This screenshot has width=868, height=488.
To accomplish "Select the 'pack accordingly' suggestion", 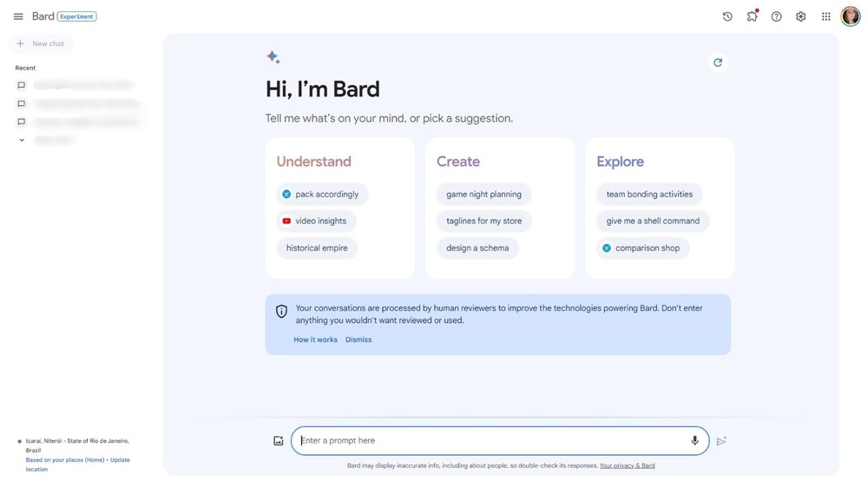I will click(322, 195).
